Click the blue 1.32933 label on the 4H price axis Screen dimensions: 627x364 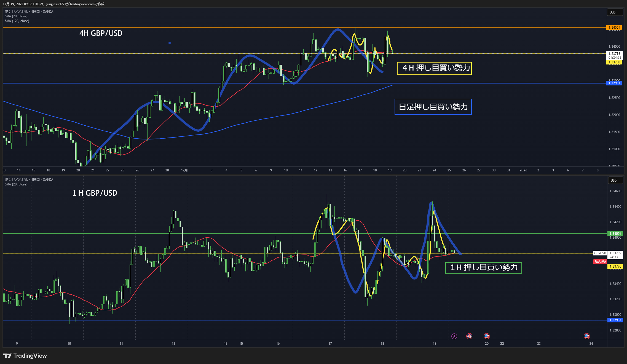[614, 83]
